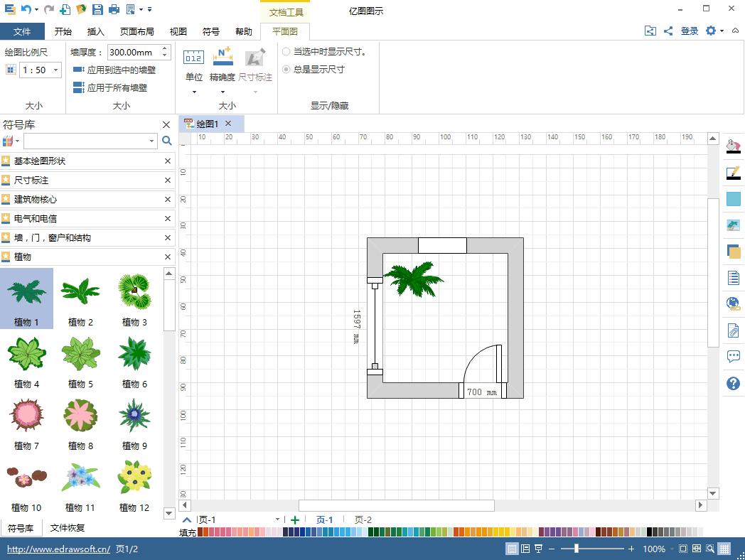745x560 pixels.
Task: Open the attachment tool in right sidebar
Action: [x=733, y=330]
